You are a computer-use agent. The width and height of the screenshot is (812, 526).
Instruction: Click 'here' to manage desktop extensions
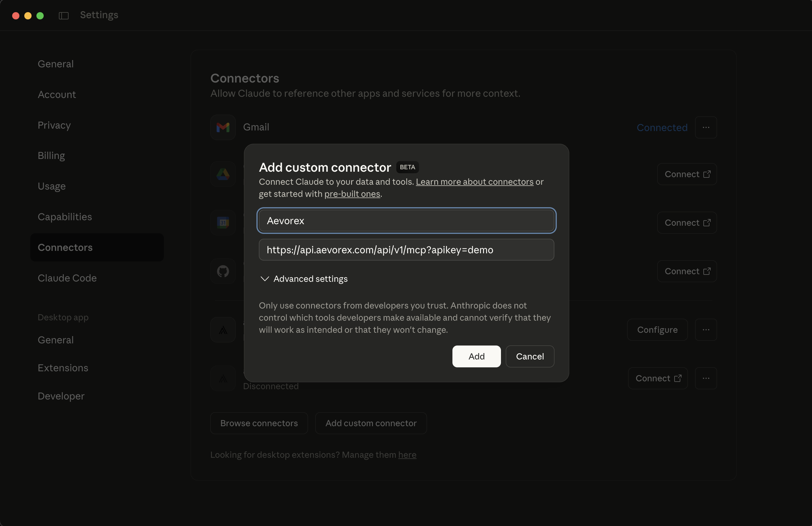407,455
